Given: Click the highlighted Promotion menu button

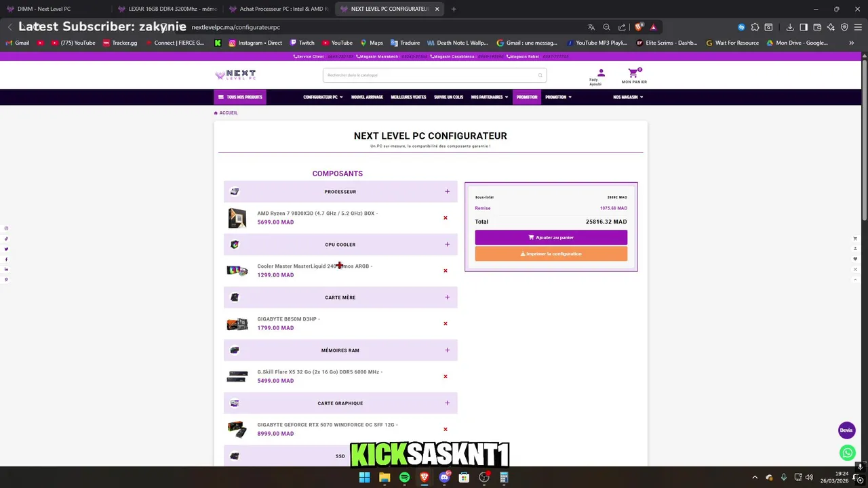Looking at the screenshot, I should click(527, 97).
